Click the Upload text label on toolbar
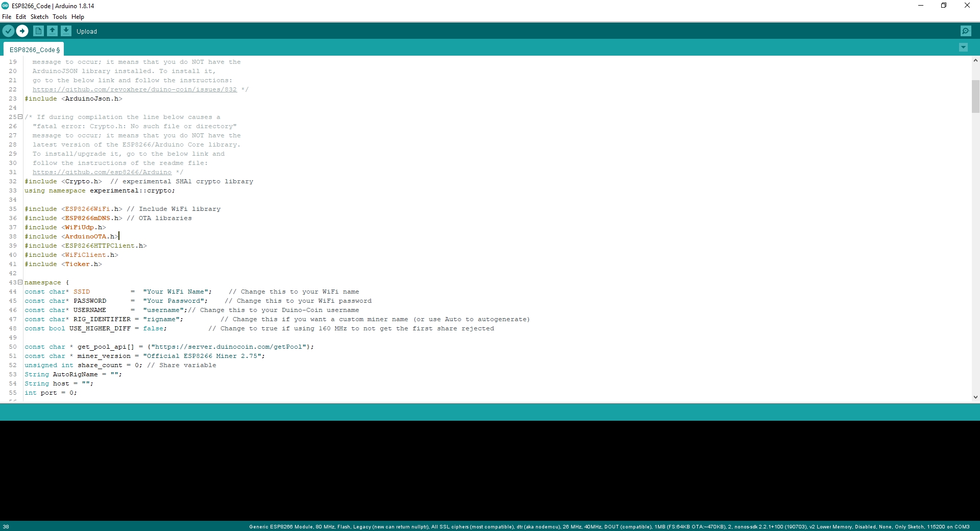 point(87,31)
